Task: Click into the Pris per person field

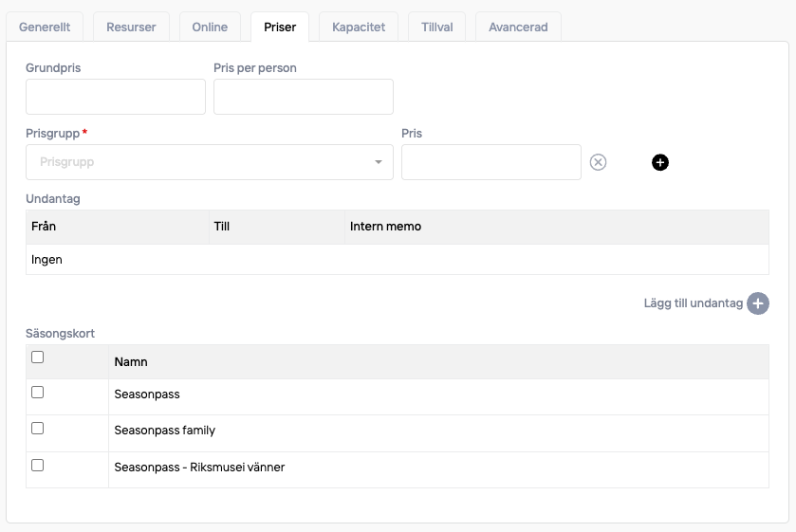Action: pyautogui.click(x=304, y=97)
